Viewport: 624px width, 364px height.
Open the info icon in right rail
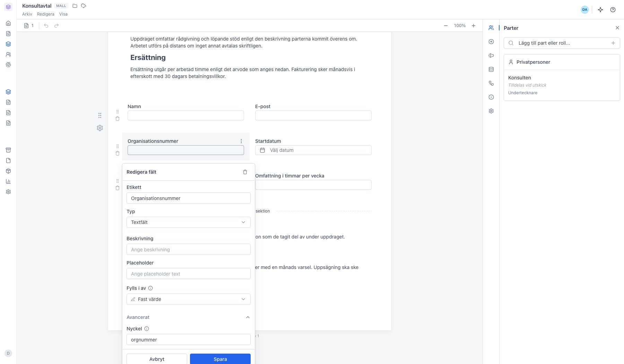pos(491,97)
